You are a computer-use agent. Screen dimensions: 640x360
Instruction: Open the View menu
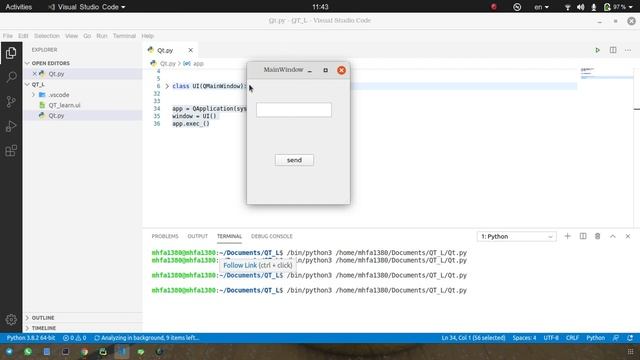click(71, 36)
